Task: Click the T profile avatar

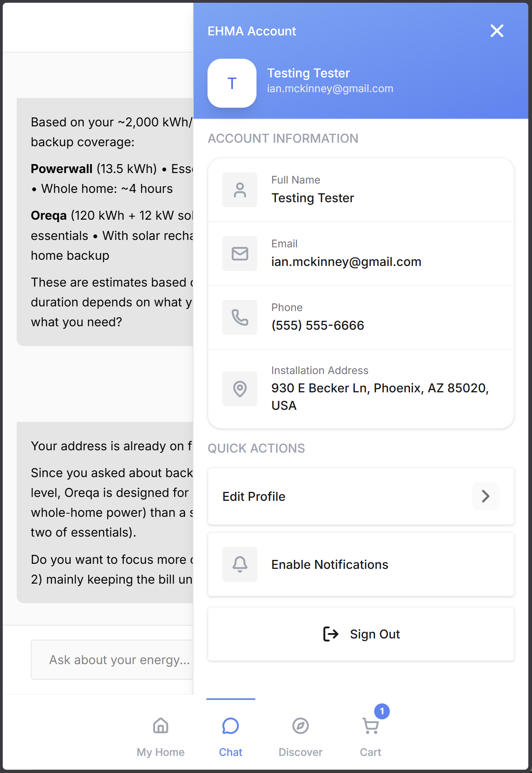Action: pos(232,83)
